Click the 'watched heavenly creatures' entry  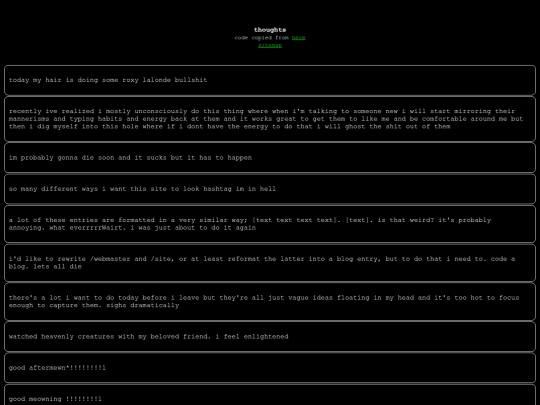270,337
